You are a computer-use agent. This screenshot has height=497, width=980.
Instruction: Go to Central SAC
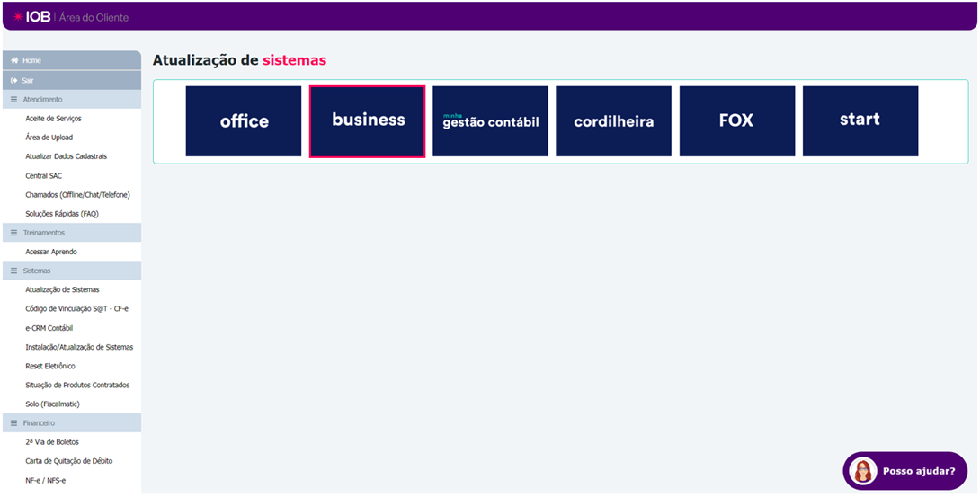click(44, 175)
